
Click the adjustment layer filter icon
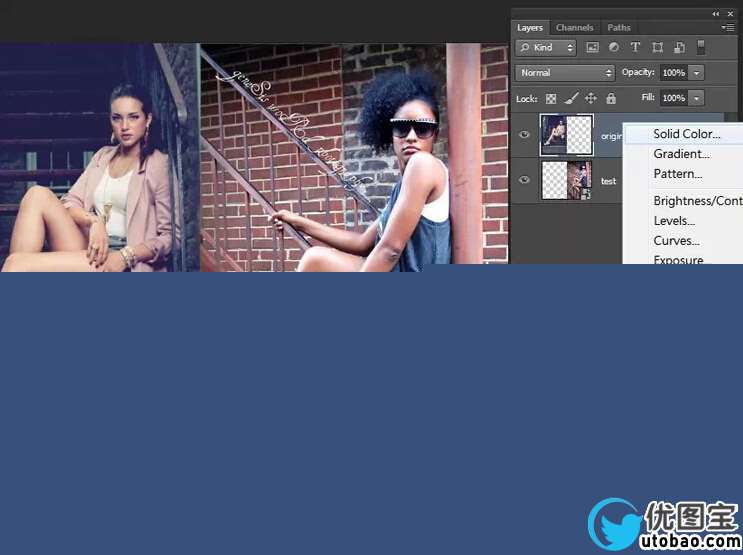pos(613,48)
